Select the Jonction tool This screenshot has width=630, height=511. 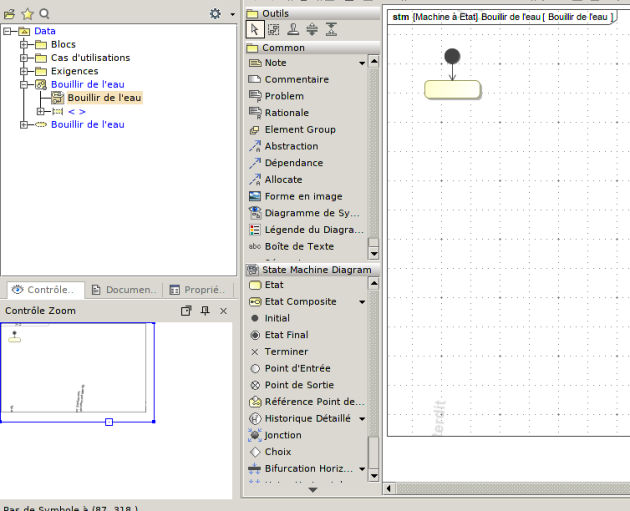(x=282, y=435)
